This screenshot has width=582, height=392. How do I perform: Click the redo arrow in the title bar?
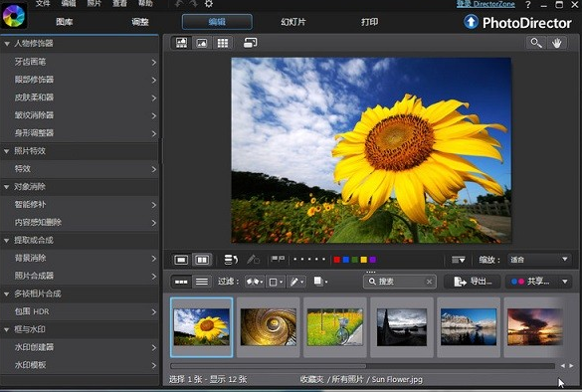click(193, 4)
